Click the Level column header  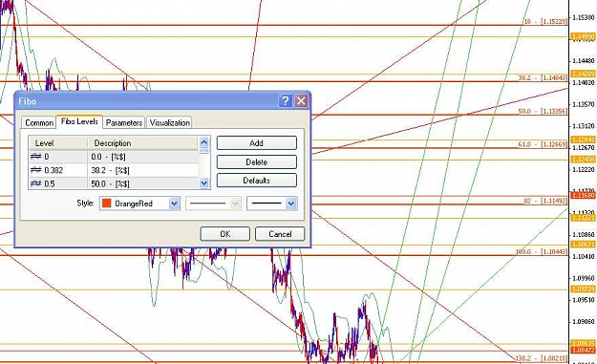(x=58, y=143)
